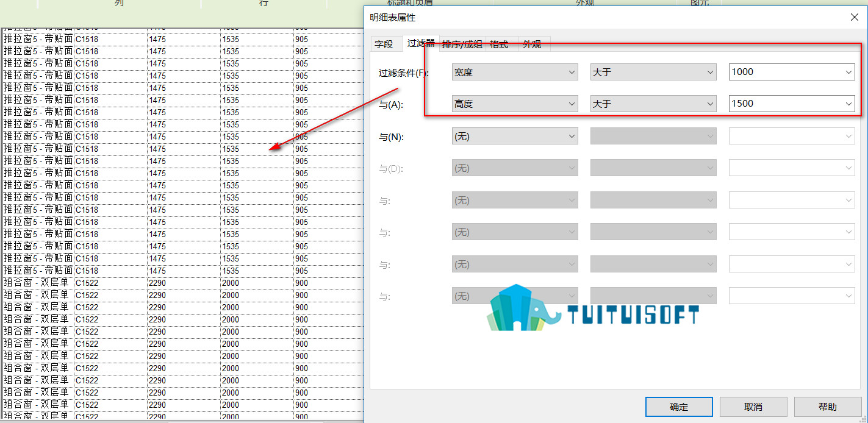868x423 pixels.
Task: Open the 排序/成组 tab
Action: (x=462, y=44)
